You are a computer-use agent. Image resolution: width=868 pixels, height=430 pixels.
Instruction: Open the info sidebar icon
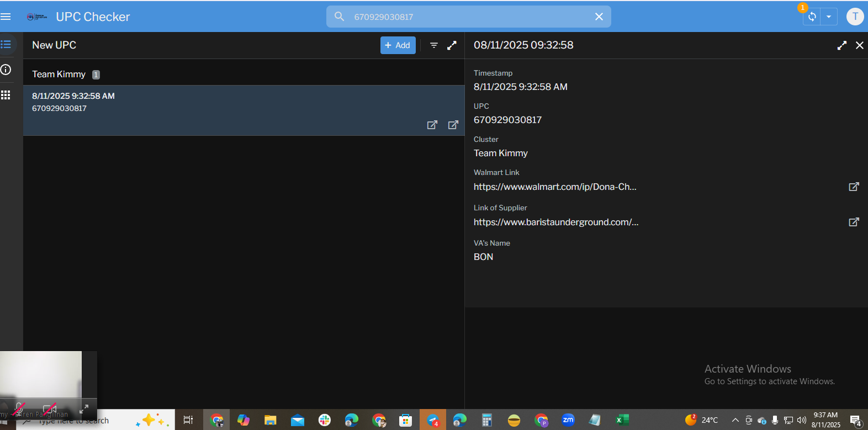coord(6,70)
